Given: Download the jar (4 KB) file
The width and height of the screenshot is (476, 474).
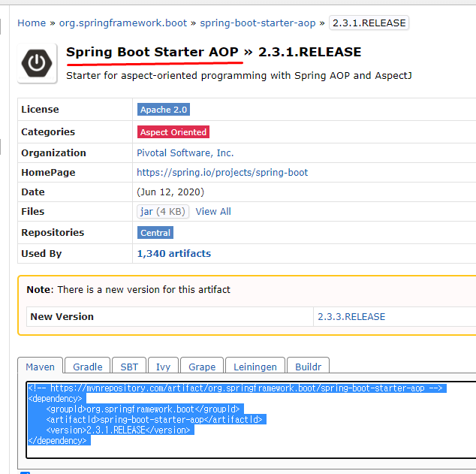Looking at the screenshot, I should (x=163, y=211).
